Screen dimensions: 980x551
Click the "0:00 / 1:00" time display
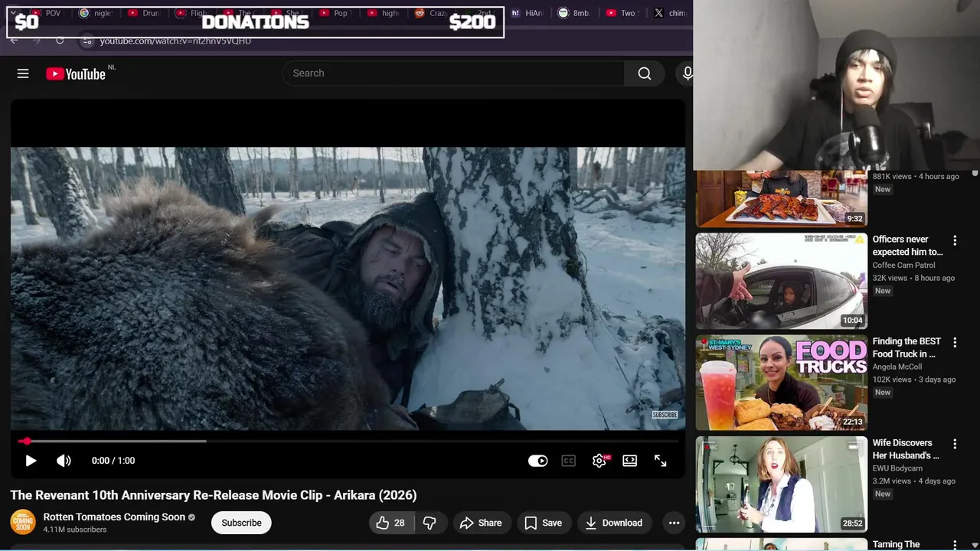tap(113, 461)
